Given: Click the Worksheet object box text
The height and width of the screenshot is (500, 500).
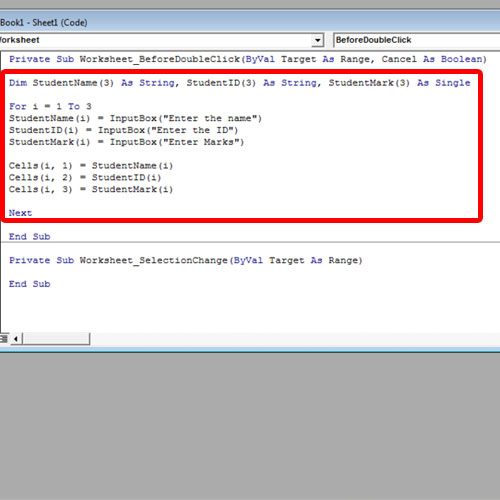Looking at the screenshot, I should [x=20, y=40].
